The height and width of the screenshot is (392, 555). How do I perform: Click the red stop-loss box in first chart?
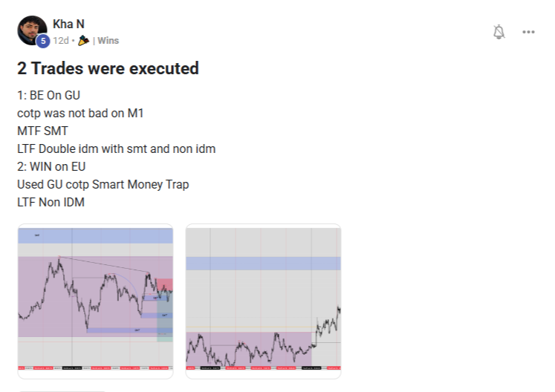165,285
